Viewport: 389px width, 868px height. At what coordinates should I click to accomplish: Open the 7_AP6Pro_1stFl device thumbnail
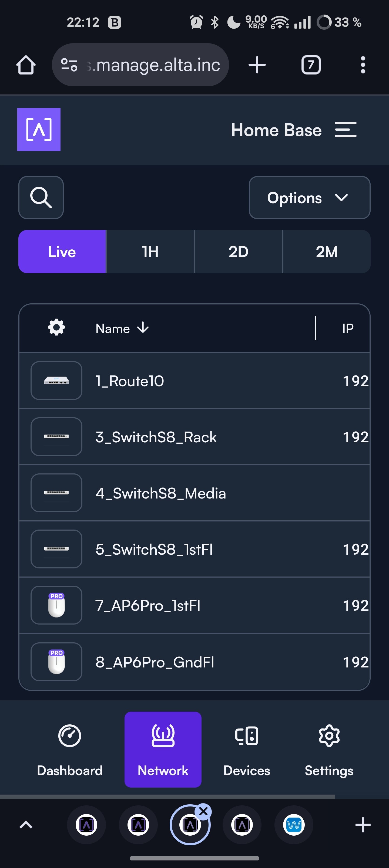pyautogui.click(x=56, y=605)
